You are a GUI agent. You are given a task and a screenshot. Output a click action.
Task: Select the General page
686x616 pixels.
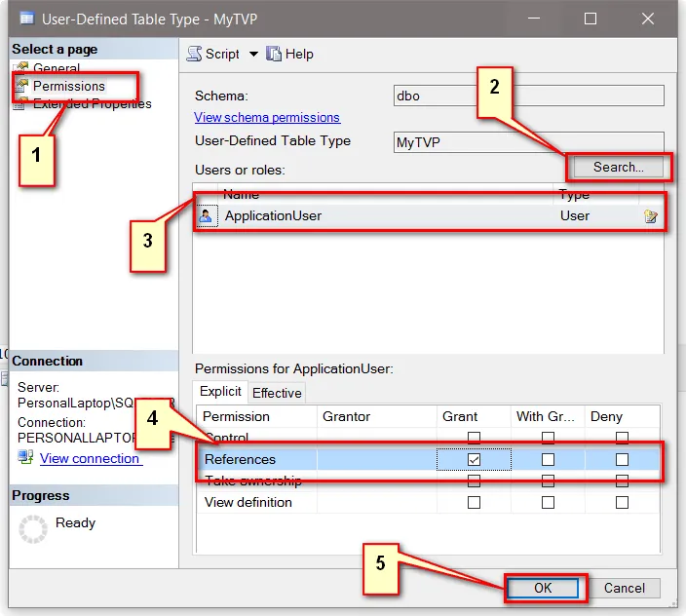57,68
